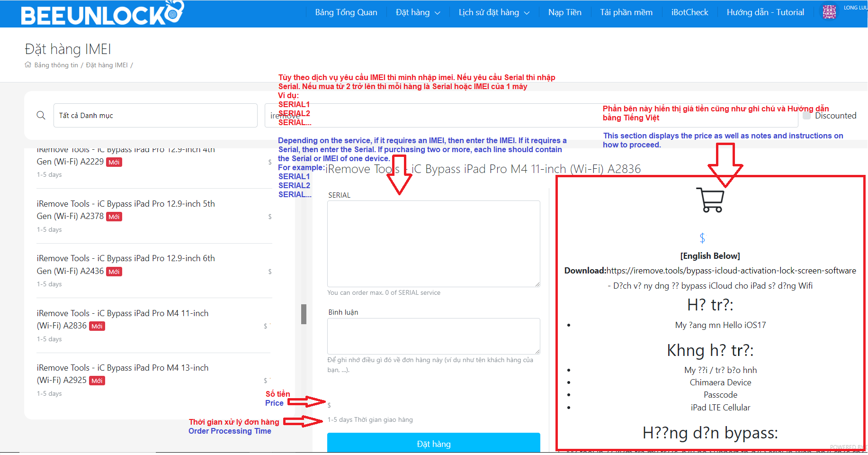868x455 pixels.
Task: Open Hướng dẫn - Tutorial menu
Action: click(765, 12)
